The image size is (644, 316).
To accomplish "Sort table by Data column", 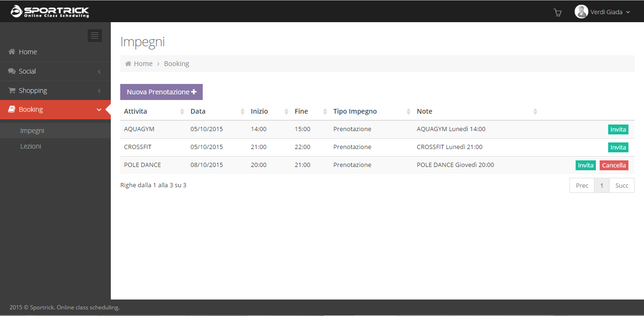I will click(217, 111).
